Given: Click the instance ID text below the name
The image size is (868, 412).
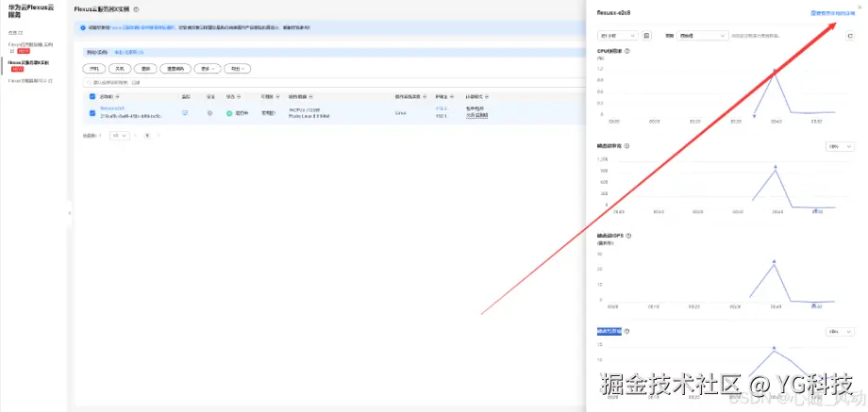Looking at the screenshot, I should click(132, 117).
